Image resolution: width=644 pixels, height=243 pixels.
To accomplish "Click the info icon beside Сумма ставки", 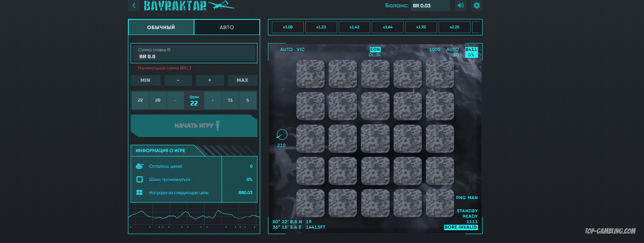I will point(169,50).
